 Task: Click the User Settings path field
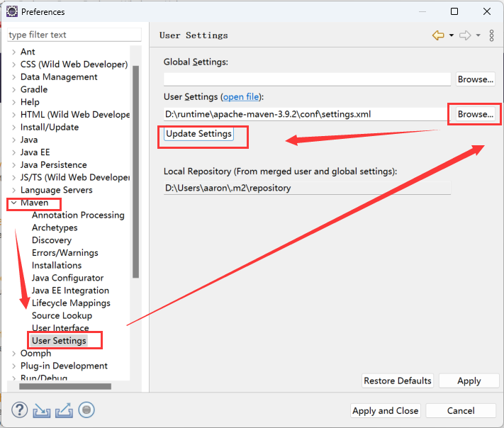307,114
